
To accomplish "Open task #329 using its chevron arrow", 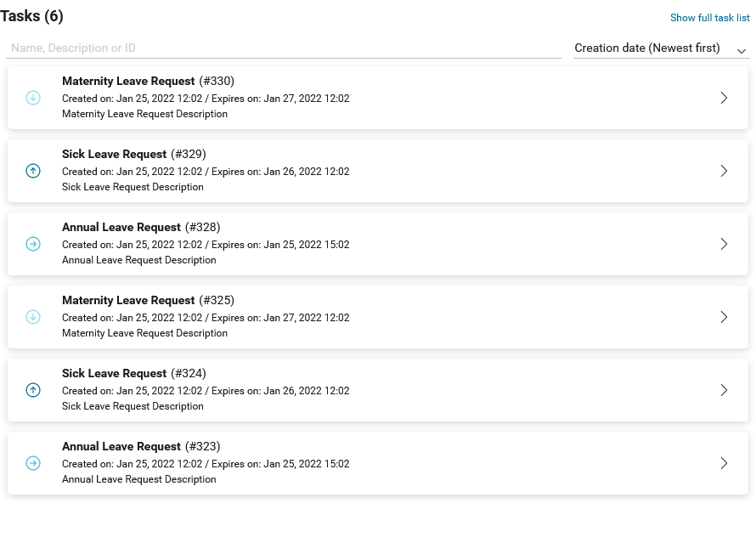I will (724, 171).
